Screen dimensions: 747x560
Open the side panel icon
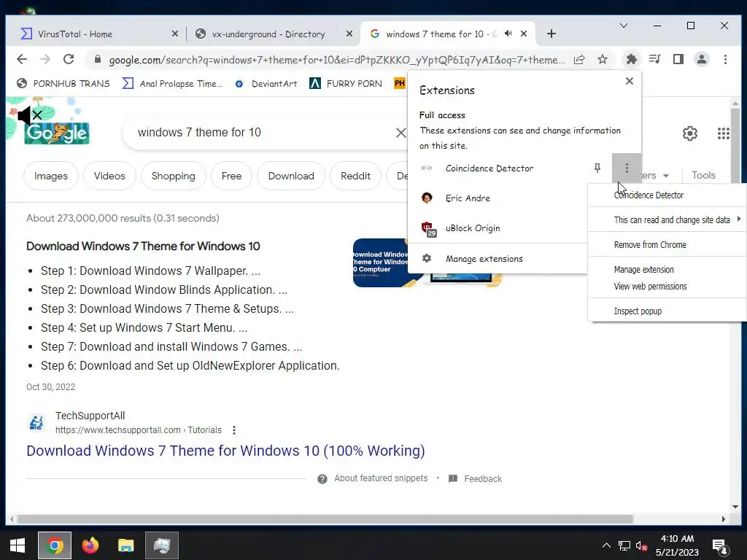click(678, 60)
